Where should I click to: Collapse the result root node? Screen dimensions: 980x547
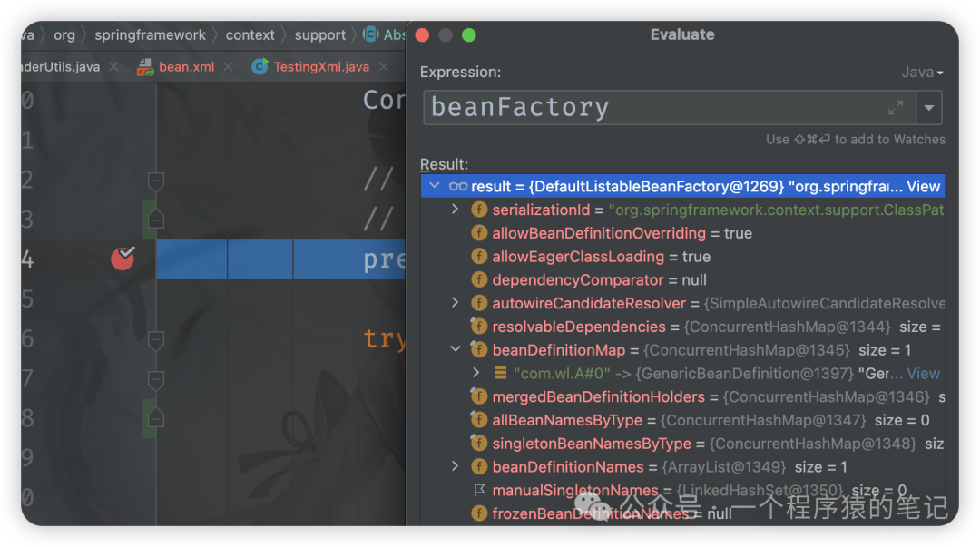coord(435,186)
